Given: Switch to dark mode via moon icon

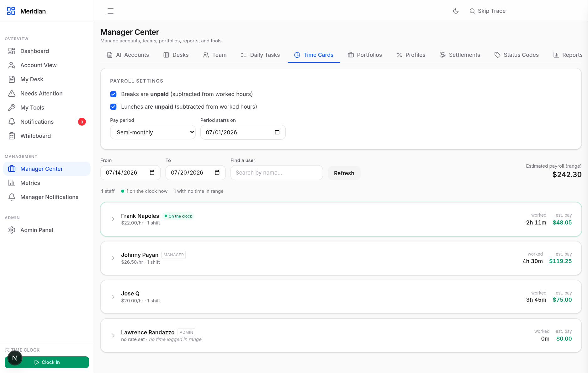Looking at the screenshot, I should 456,11.
